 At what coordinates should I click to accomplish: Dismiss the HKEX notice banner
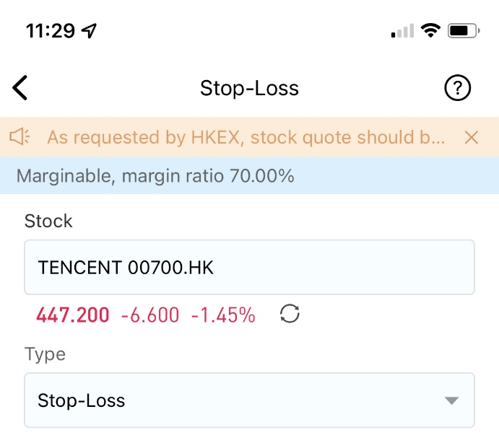tap(471, 137)
